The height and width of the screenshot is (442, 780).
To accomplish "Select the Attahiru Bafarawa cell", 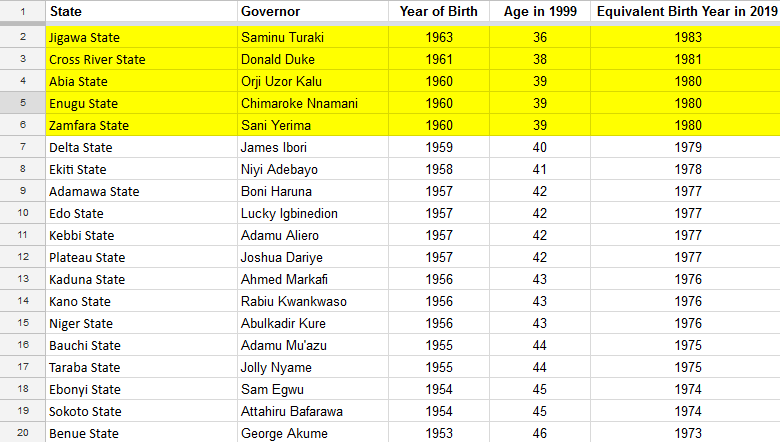I will tap(313, 411).
